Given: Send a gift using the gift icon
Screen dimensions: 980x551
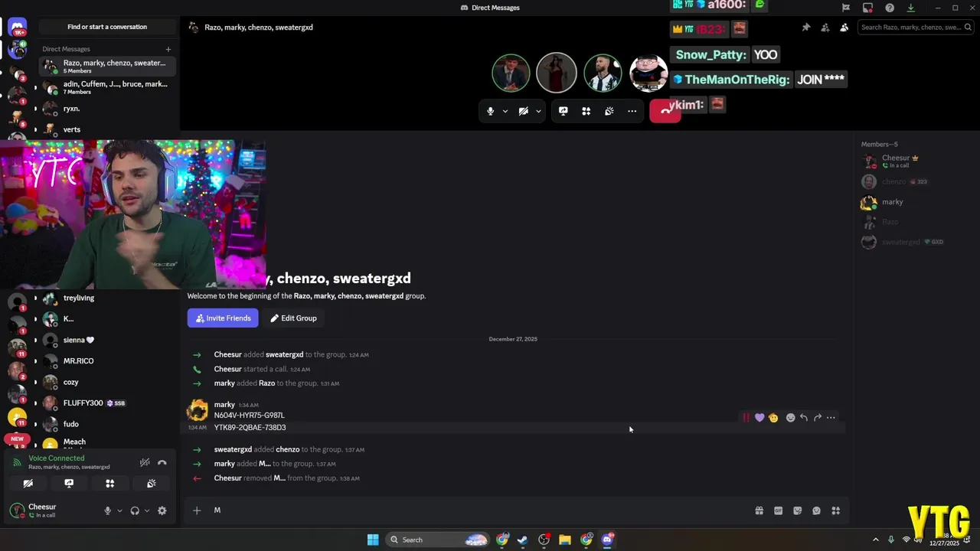Looking at the screenshot, I should pyautogui.click(x=759, y=510).
